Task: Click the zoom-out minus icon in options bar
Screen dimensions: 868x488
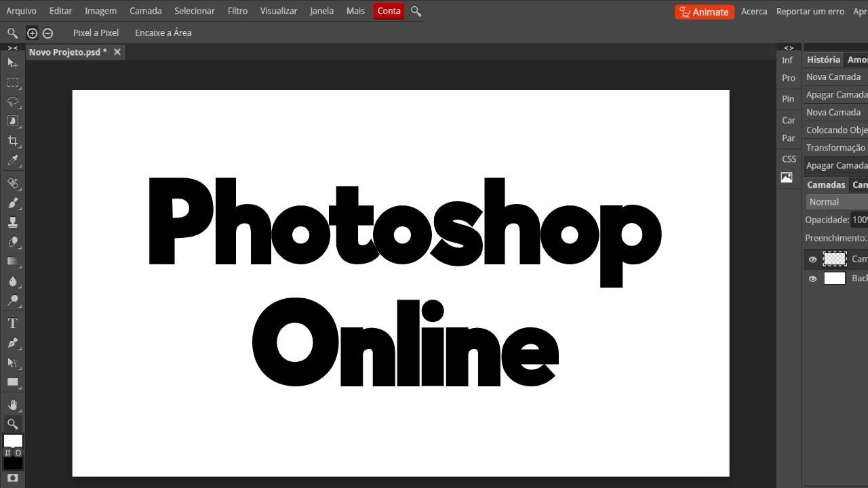Action: click(x=47, y=33)
